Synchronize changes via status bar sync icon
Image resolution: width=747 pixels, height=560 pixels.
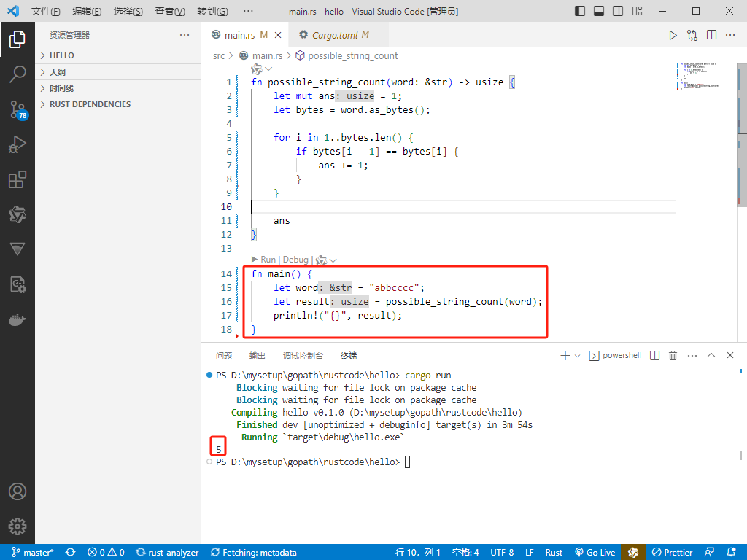71,553
